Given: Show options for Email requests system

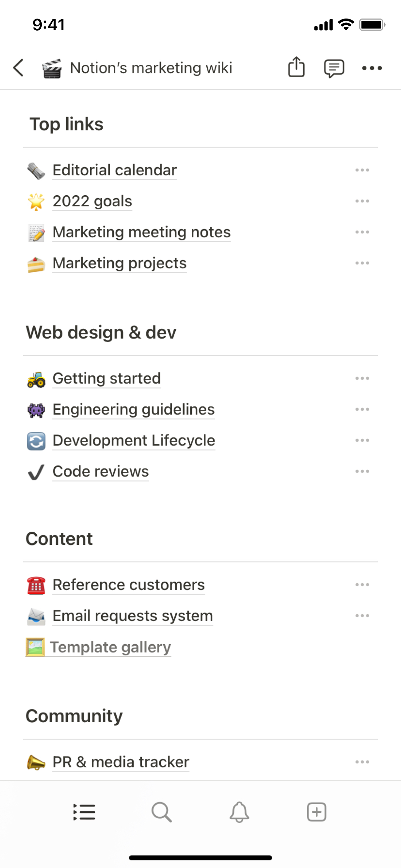Looking at the screenshot, I should point(362,616).
